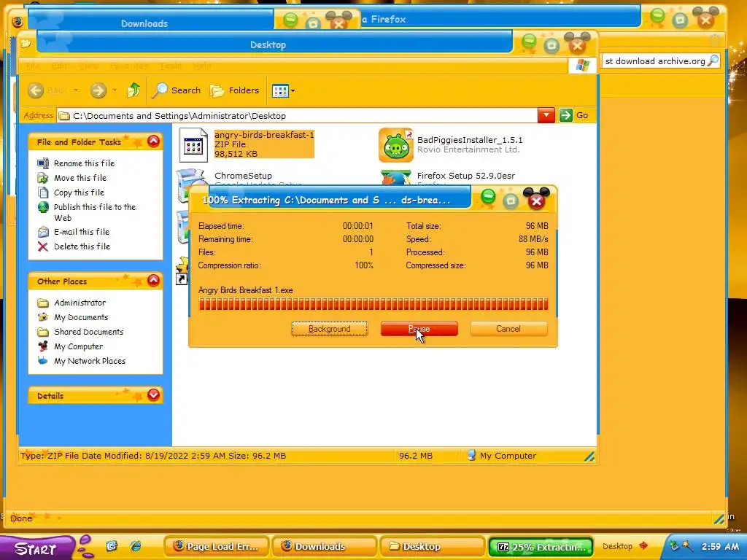Click the Background button in extraction dialog
The width and height of the screenshot is (747, 560).
(x=329, y=329)
